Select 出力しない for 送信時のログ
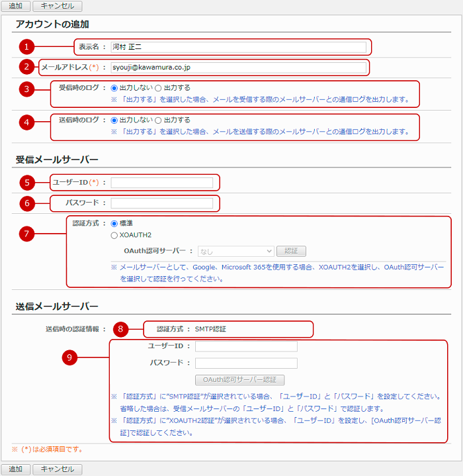 click(x=114, y=120)
